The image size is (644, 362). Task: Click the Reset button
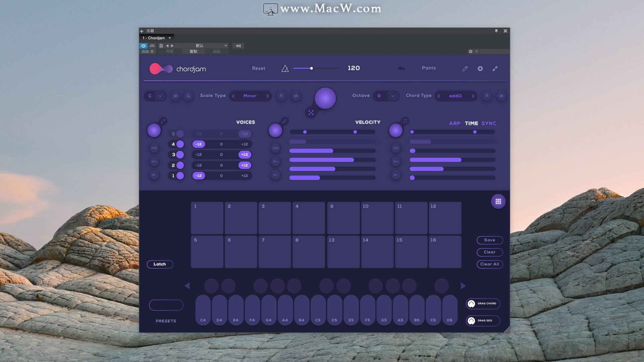259,68
